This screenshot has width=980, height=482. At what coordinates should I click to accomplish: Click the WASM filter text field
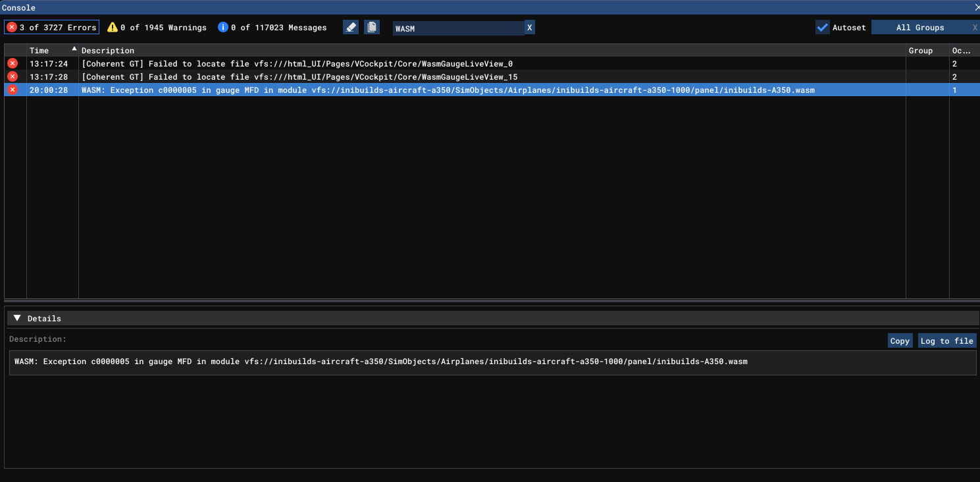coord(458,28)
